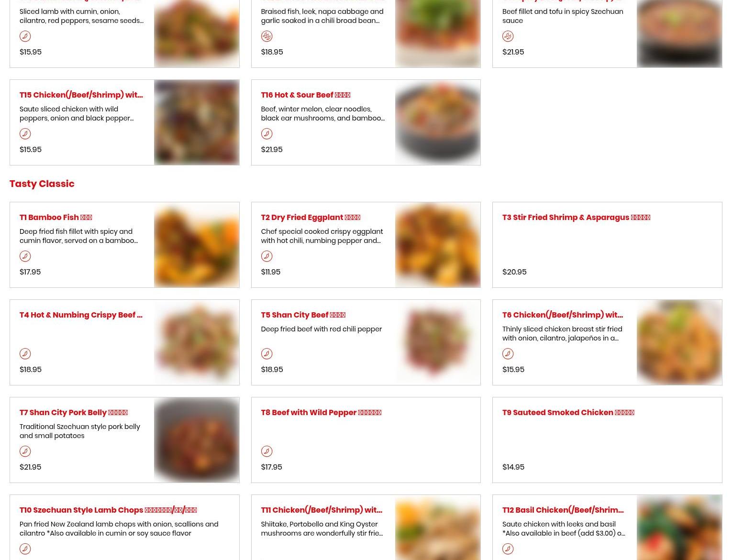Click the chili icon under T10 Szechuan Style Lamb Chops
Screen dimensions: 732x560
point(25,549)
